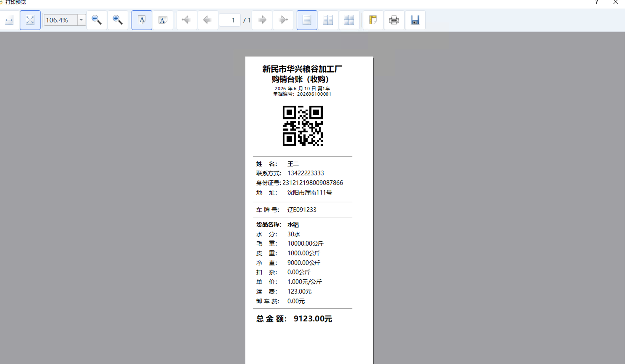
Task: Click the plate number 辽E091233
Action: pyautogui.click(x=302, y=210)
